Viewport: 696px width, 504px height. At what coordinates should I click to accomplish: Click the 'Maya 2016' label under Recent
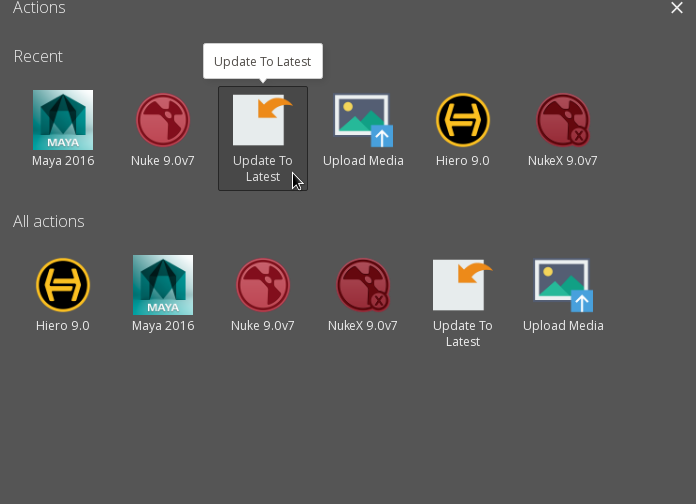(63, 161)
